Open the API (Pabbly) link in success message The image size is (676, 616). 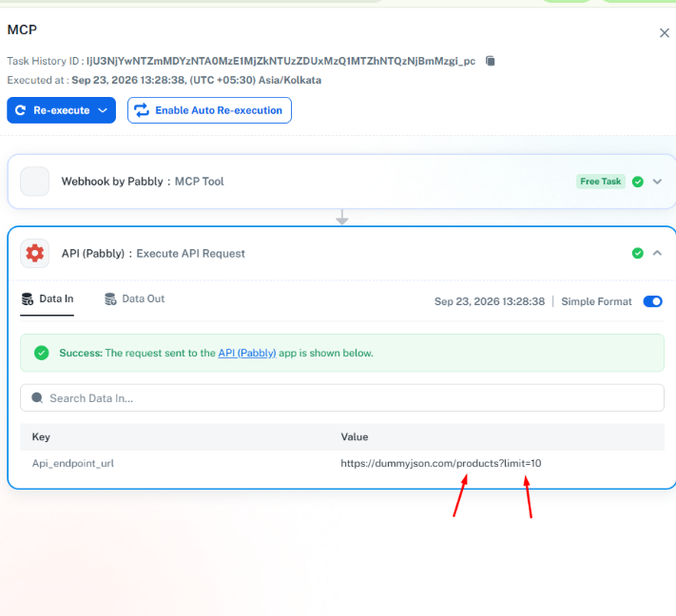tap(247, 353)
